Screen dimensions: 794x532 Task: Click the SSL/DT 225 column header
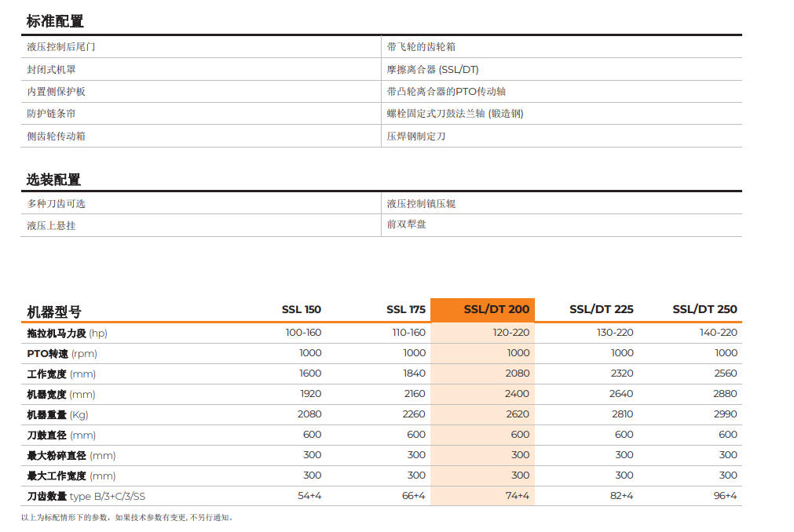click(601, 309)
